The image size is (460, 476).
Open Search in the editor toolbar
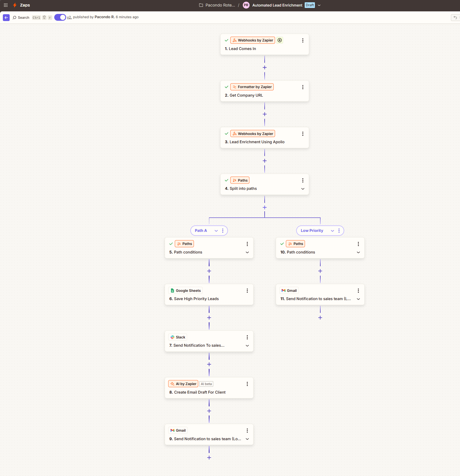click(x=21, y=18)
